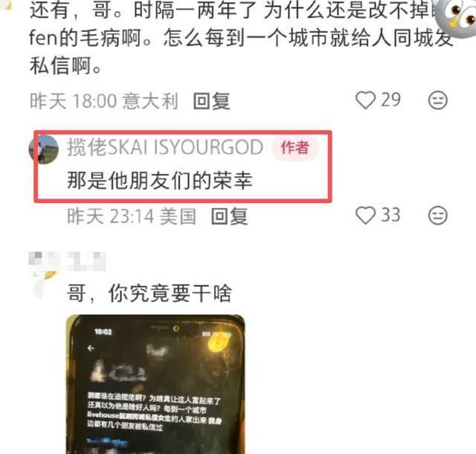The image size is (476, 454).
Task: Open the phone screenshot image in the comment
Action: point(155,384)
